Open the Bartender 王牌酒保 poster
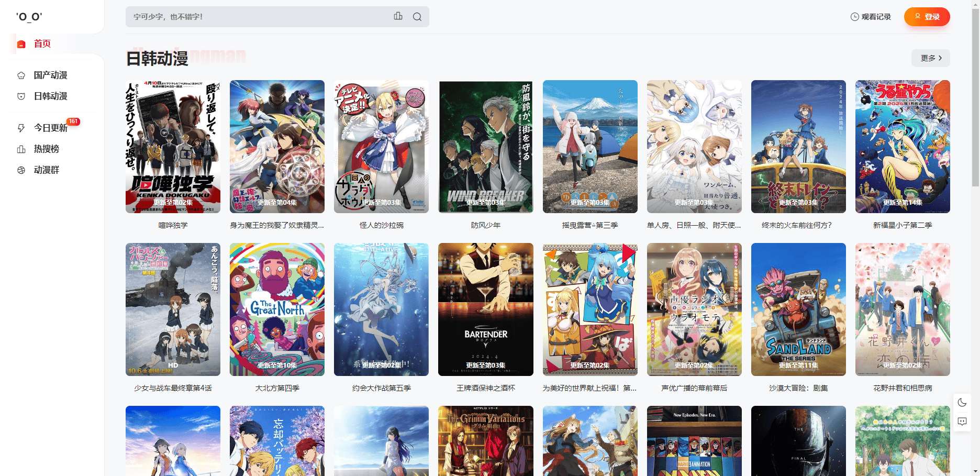 [486, 309]
